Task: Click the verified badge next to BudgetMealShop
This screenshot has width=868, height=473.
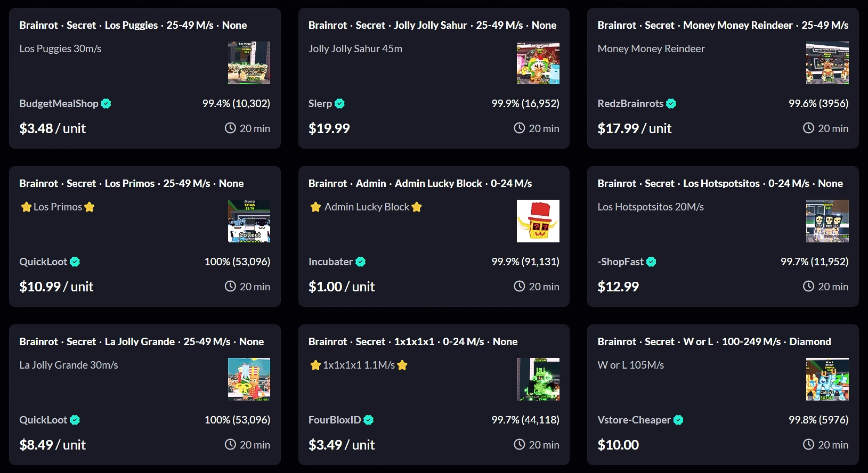Action: pyautogui.click(x=107, y=103)
